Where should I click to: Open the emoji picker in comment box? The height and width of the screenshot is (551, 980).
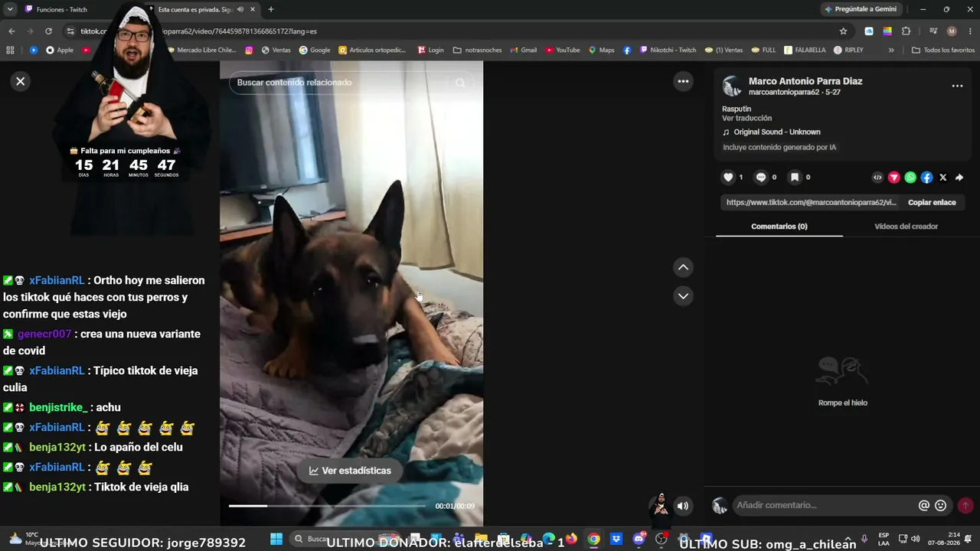[x=941, y=505]
